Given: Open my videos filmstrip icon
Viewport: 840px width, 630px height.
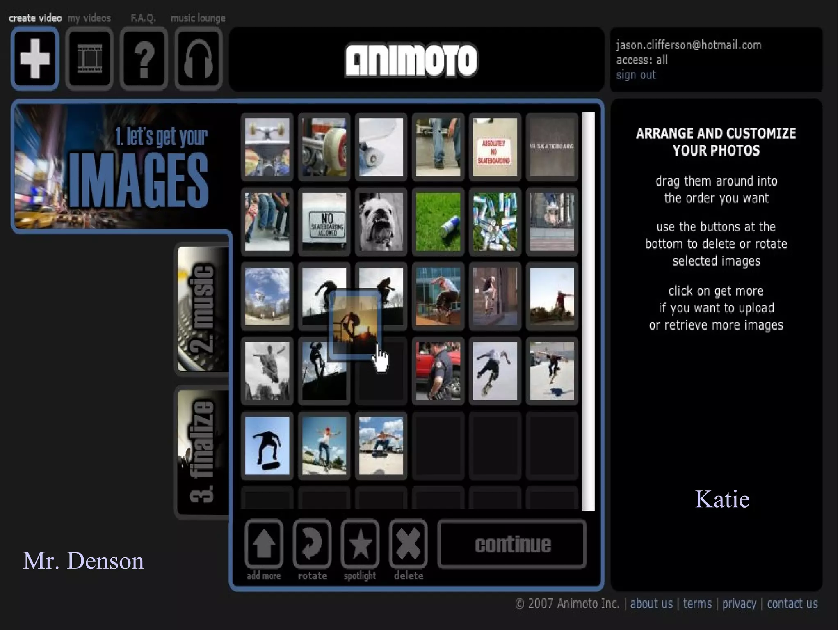Looking at the screenshot, I should tap(89, 59).
